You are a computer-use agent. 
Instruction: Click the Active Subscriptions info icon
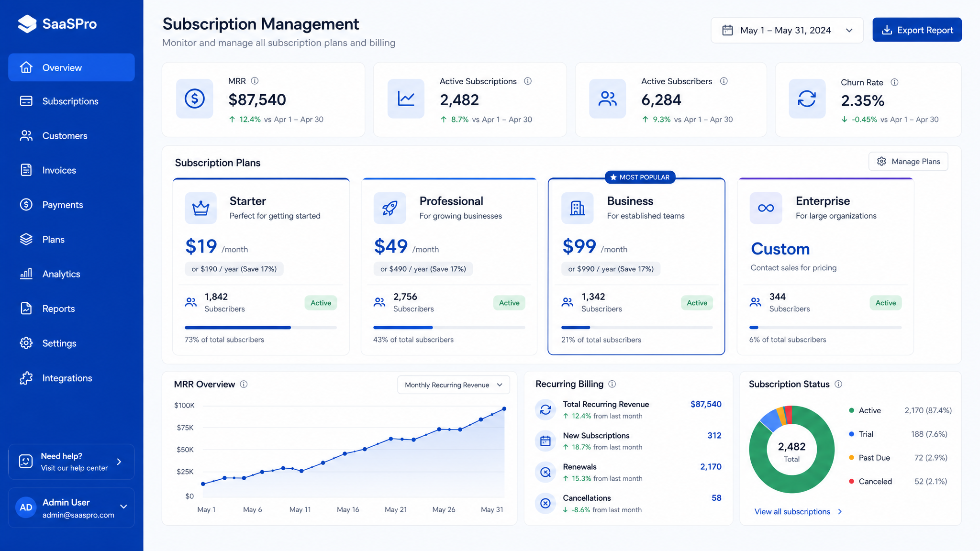click(x=528, y=81)
